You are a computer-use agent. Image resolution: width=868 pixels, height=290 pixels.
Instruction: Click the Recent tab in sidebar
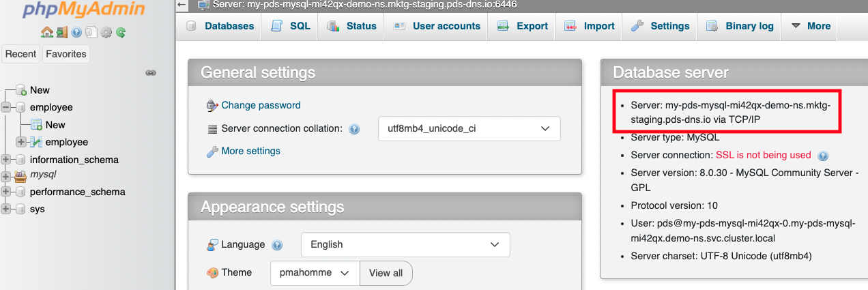point(21,54)
